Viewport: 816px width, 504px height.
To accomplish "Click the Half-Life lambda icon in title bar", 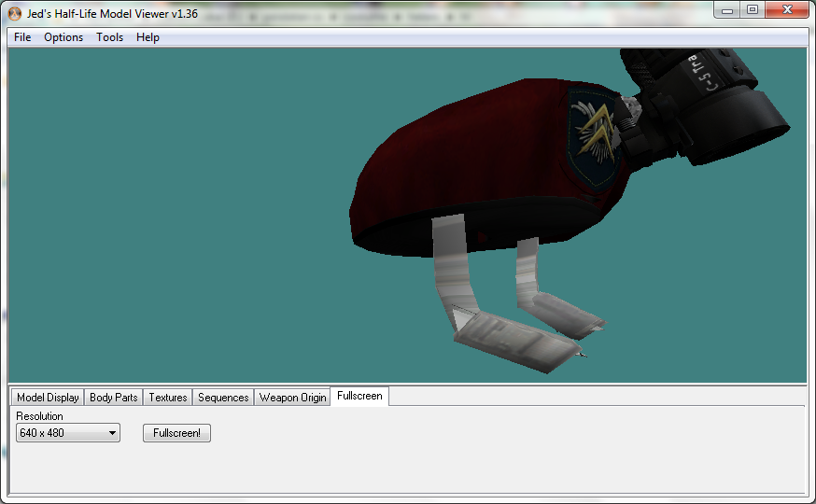I will tap(15, 14).
